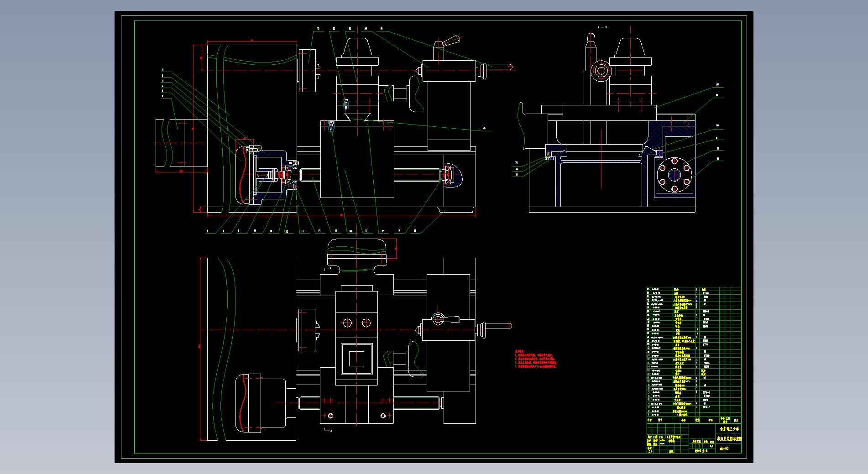
Task: Select the carriage handwheel at top of plan view
Action: [x=357, y=253]
